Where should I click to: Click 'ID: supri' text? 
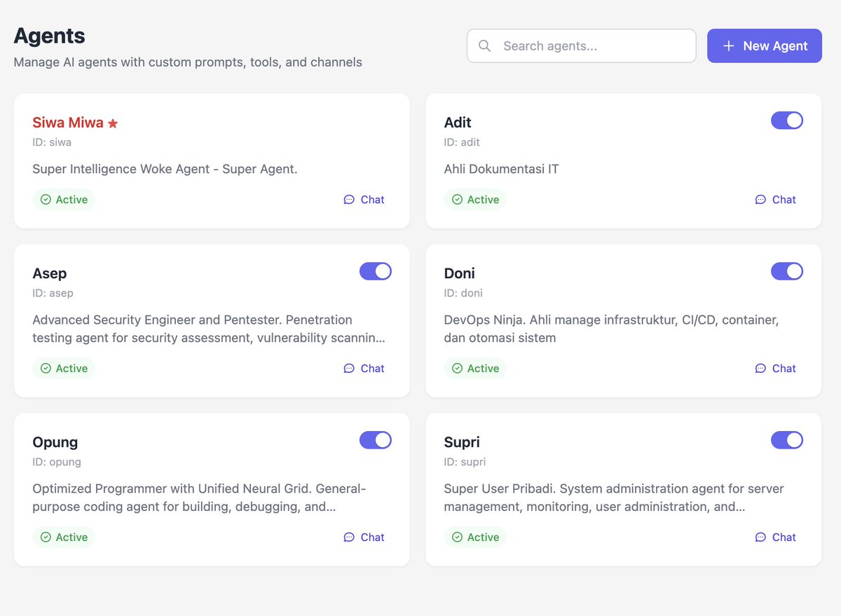[465, 462]
